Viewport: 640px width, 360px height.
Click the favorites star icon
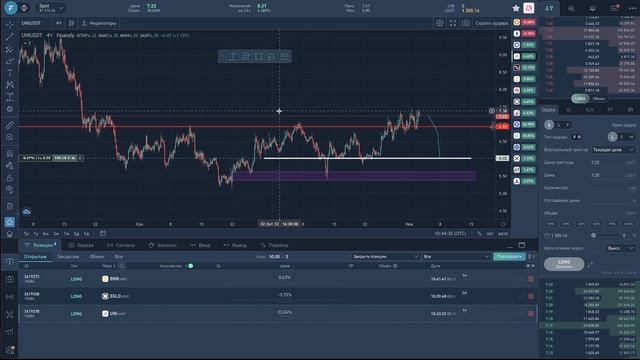(x=516, y=8)
